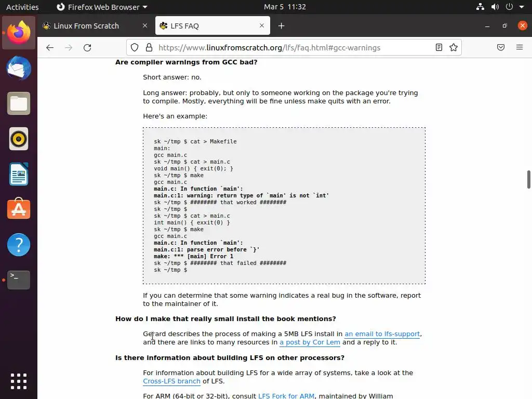Screen dimensions: 532x399
Task: Click the power icon in top bar
Action: click(x=509, y=7)
